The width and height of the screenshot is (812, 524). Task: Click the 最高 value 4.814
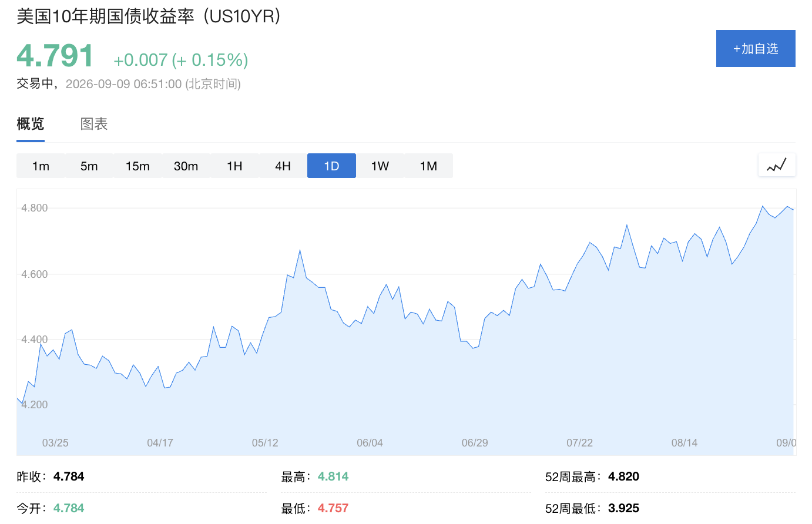[x=333, y=476]
